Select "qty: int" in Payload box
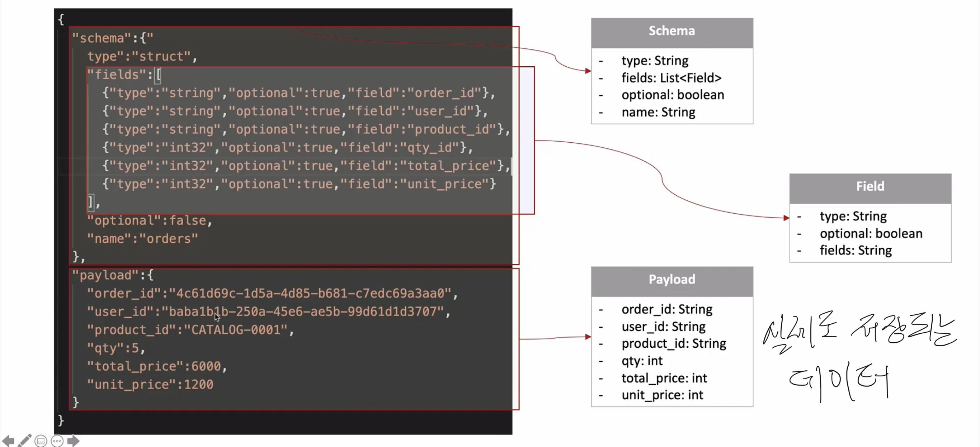Screen dimensions: 980x447 [x=642, y=361]
